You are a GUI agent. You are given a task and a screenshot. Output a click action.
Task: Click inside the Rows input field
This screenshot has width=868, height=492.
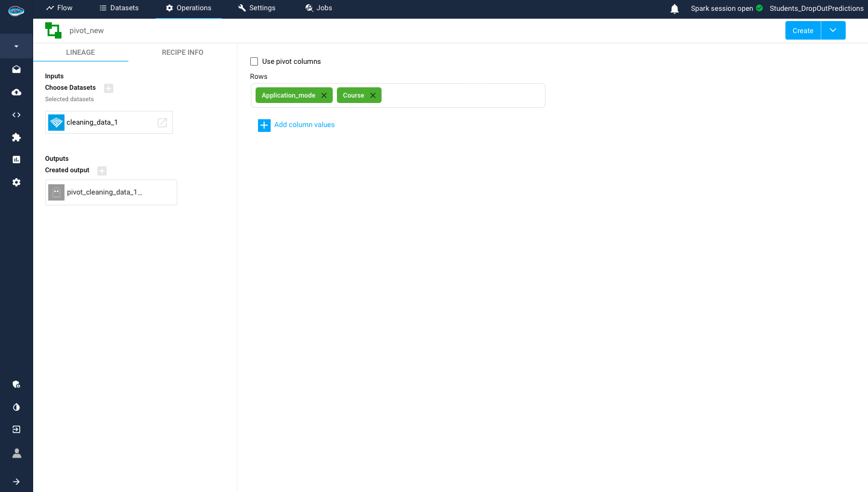click(x=461, y=96)
